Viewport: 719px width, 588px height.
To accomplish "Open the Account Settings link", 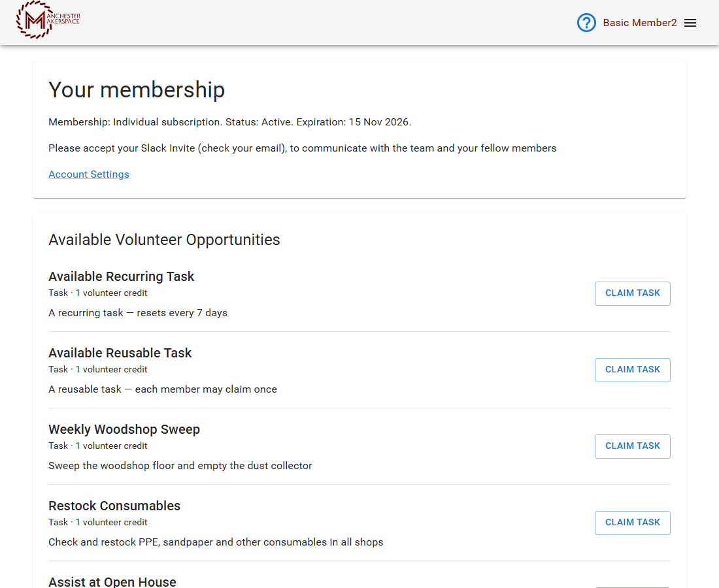I will [89, 174].
